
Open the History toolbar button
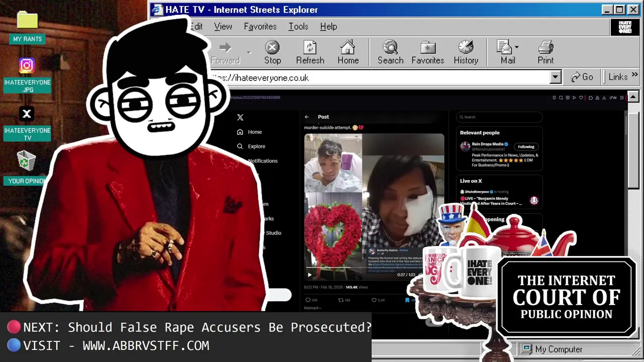coord(466,52)
